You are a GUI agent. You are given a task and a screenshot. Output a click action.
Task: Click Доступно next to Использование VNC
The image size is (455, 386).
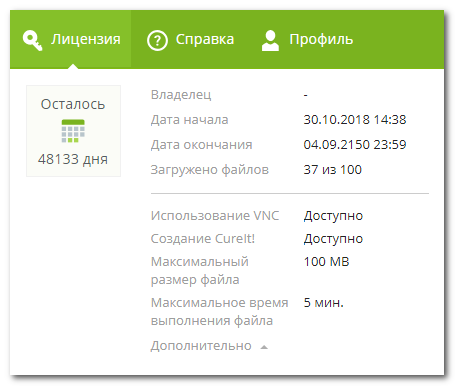[333, 216]
